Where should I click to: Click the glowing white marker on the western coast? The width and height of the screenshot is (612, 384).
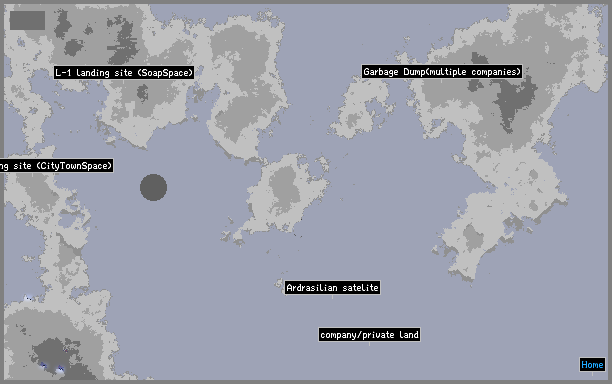[x=28, y=299]
